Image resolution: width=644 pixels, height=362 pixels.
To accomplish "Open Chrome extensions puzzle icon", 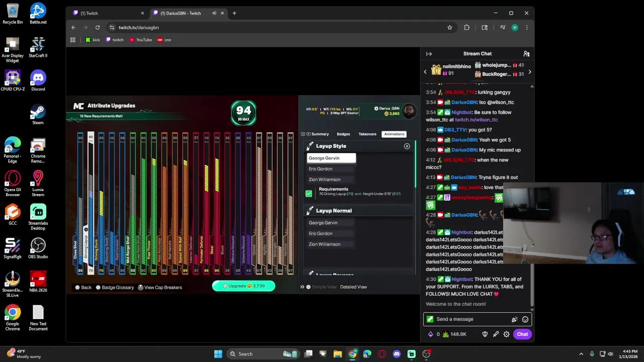I will coord(466,28).
